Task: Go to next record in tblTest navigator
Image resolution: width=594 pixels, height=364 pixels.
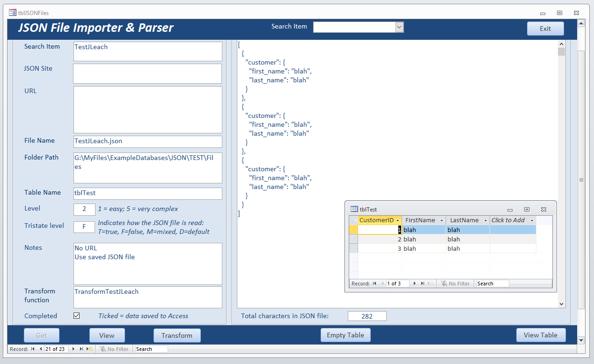Action: [415, 284]
